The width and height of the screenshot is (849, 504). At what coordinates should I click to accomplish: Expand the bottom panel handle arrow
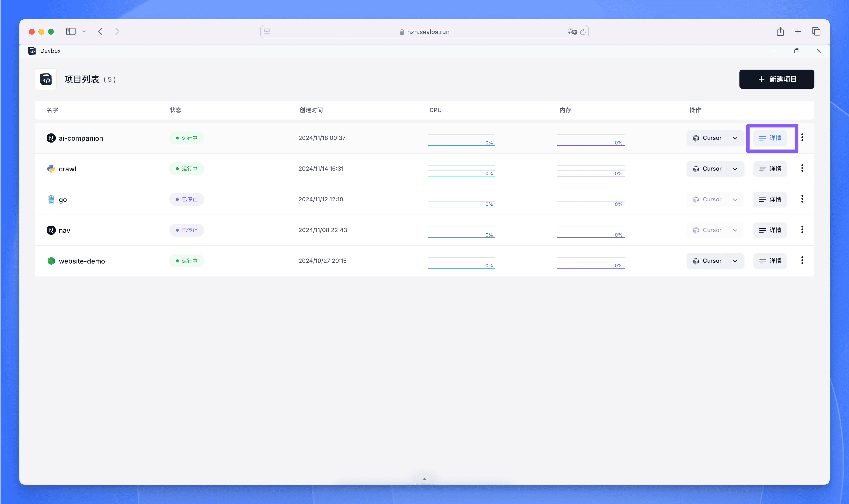(x=424, y=479)
